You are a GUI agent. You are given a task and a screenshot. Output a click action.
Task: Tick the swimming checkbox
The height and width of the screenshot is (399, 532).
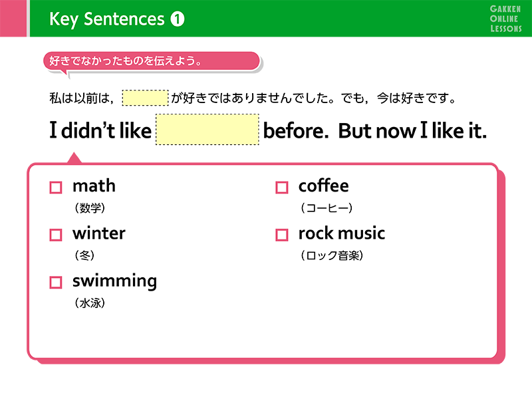coord(56,282)
